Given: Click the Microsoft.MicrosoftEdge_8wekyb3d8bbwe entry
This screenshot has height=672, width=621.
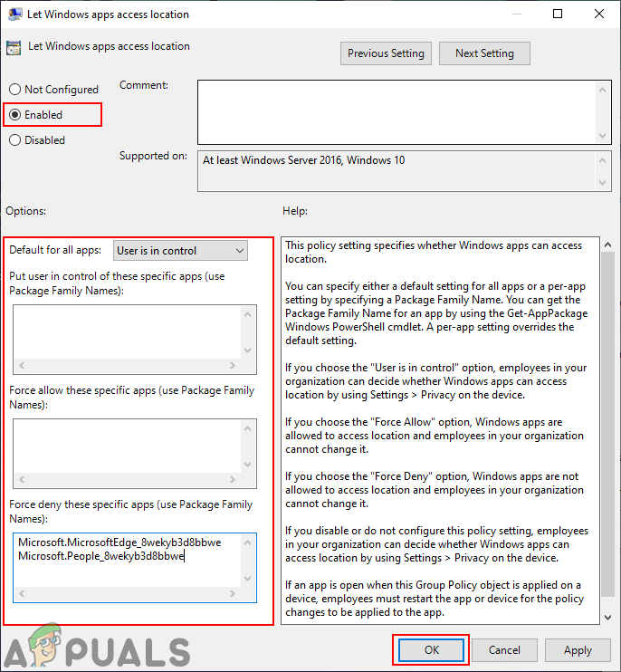Looking at the screenshot, I should [119, 542].
